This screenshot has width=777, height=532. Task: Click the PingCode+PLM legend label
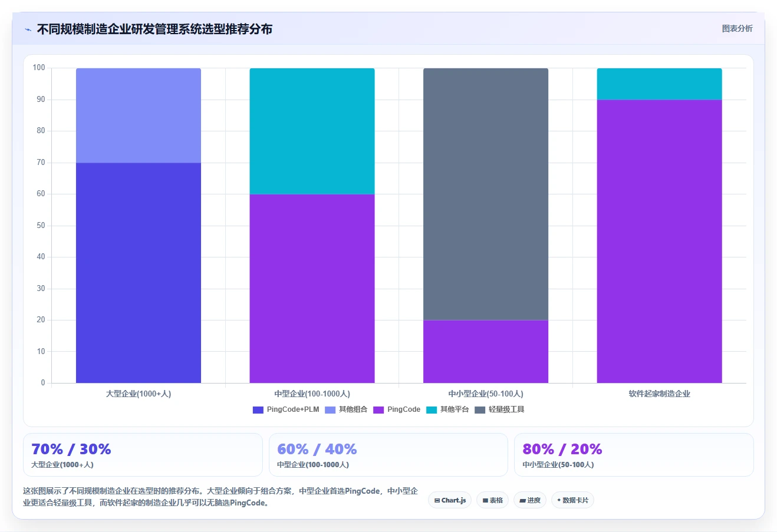[x=293, y=409]
